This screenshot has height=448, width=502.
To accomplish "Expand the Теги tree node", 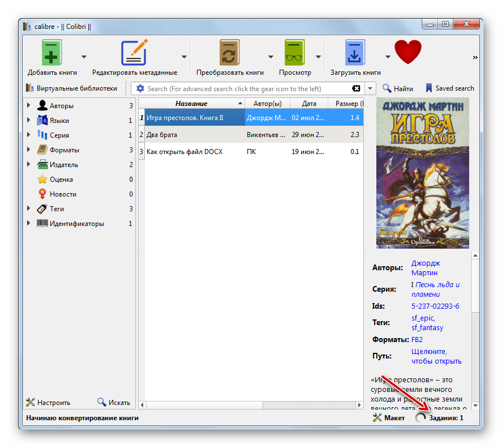I will [x=28, y=208].
